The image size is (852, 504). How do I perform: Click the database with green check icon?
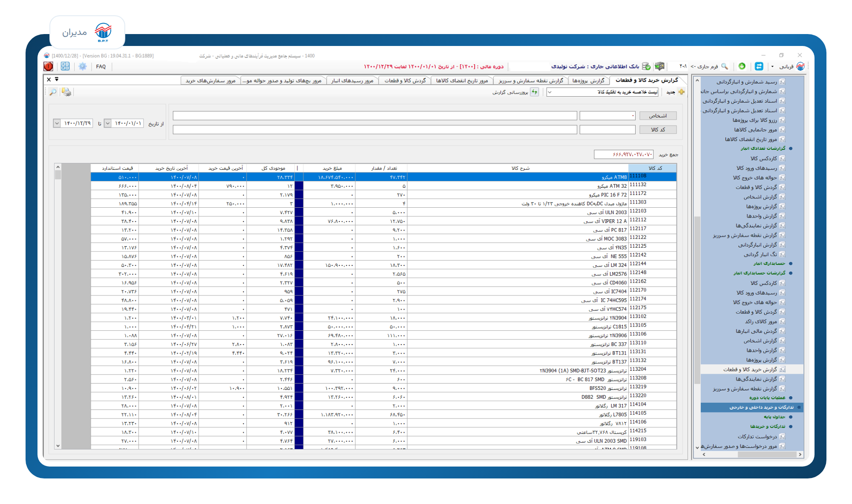coord(646,66)
